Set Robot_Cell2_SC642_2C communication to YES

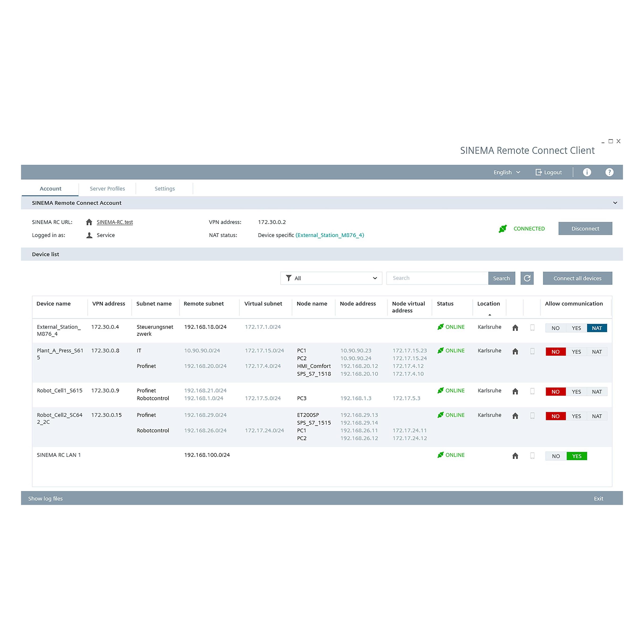click(576, 416)
